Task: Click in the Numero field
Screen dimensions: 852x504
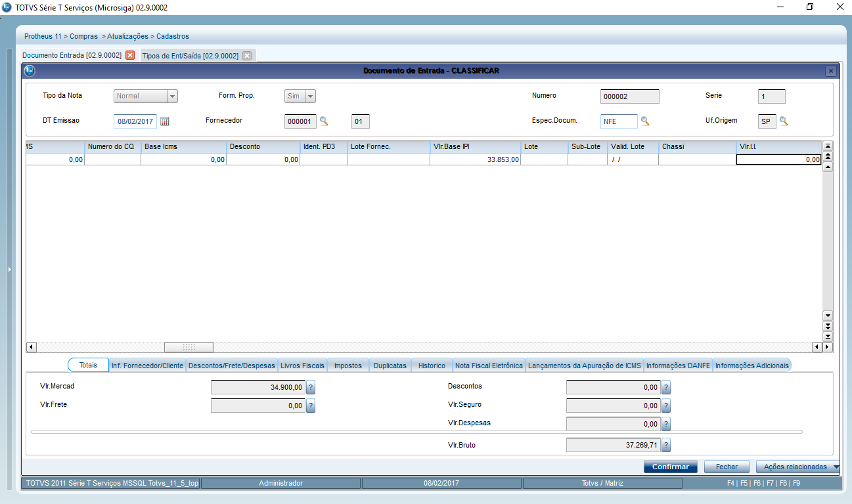Action: [x=629, y=96]
